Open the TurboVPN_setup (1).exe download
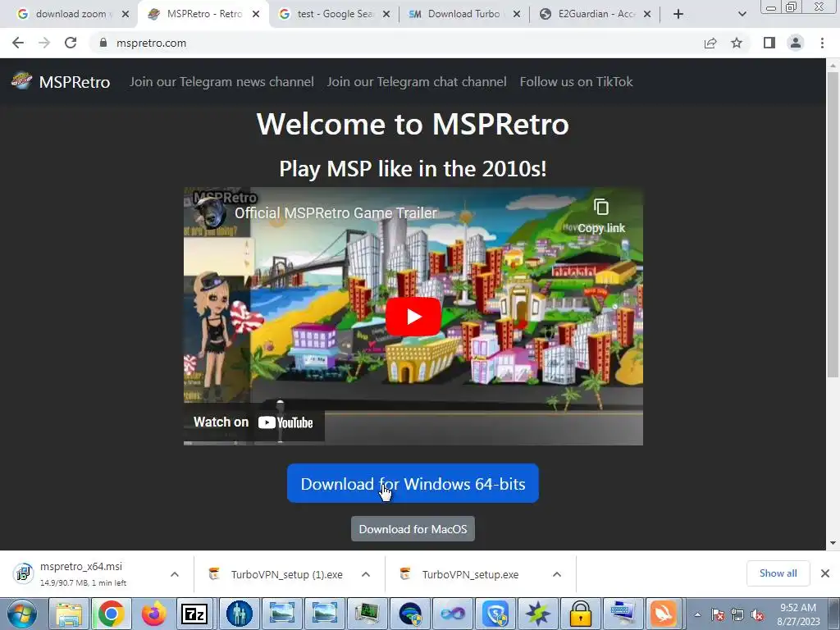 (279, 574)
